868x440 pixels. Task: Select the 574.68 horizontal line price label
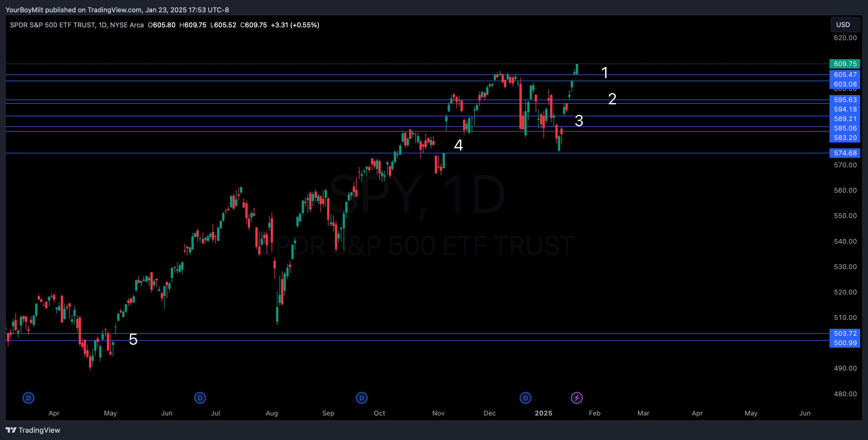[845, 153]
